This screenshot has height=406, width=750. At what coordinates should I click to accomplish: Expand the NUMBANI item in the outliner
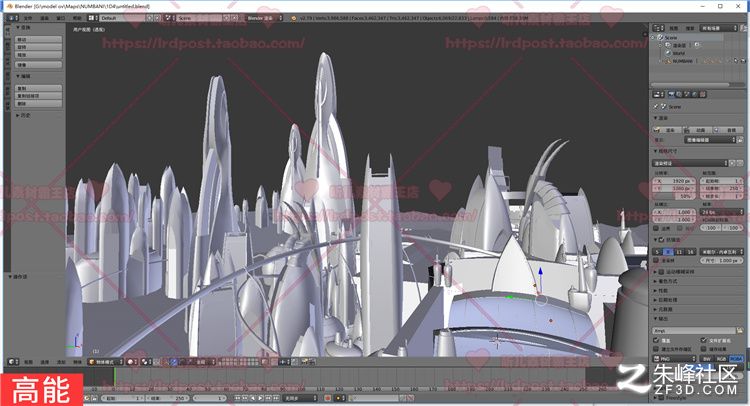point(659,61)
